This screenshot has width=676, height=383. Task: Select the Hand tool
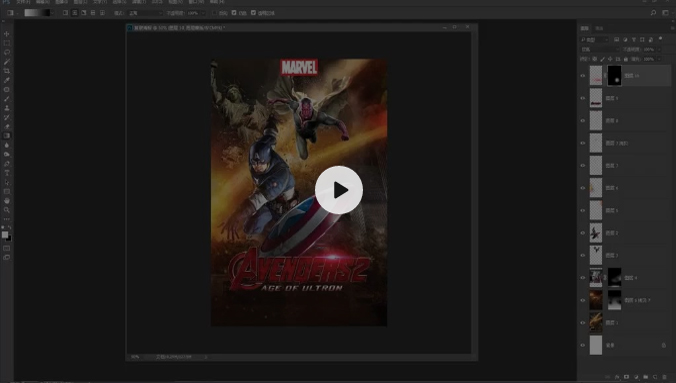click(x=6, y=201)
